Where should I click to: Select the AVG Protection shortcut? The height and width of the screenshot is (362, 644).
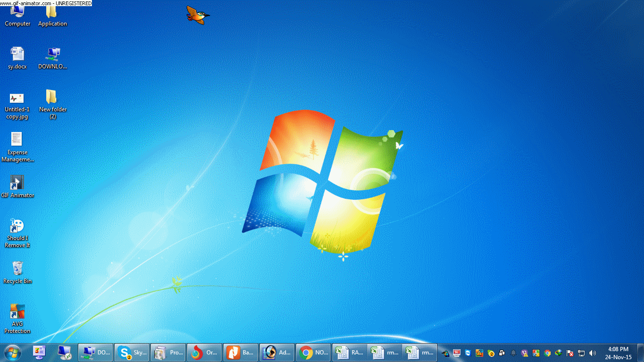pyautogui.click(x=17, y=319)
